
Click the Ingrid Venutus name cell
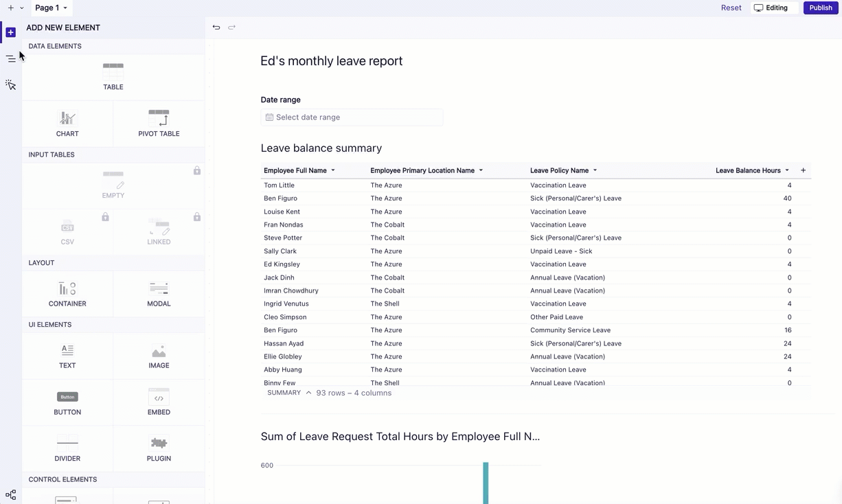pyautogui.click(x=286, y=303)
